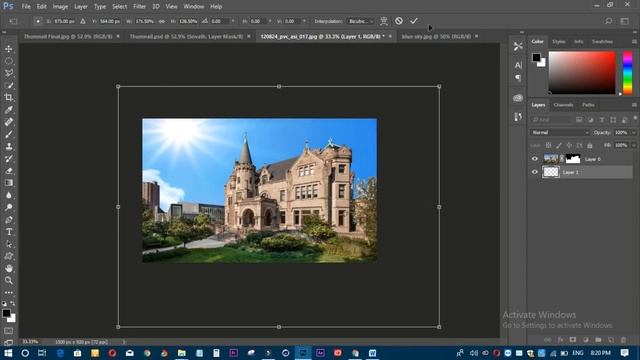The width and height of the screenshot is (640, 360).
Task: Select the Eyedropper tool
Action: click(x=9, y=110)
